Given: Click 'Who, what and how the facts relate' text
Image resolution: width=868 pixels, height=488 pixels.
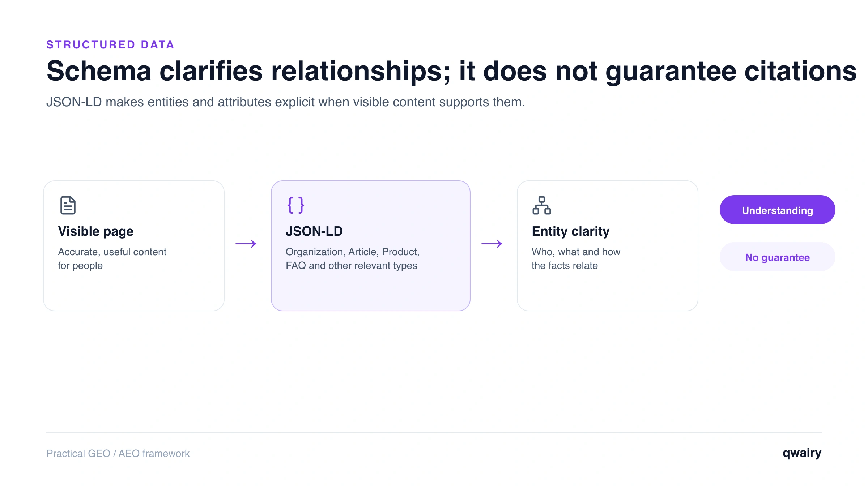Looking at the screenshot, I should [576, 258].
